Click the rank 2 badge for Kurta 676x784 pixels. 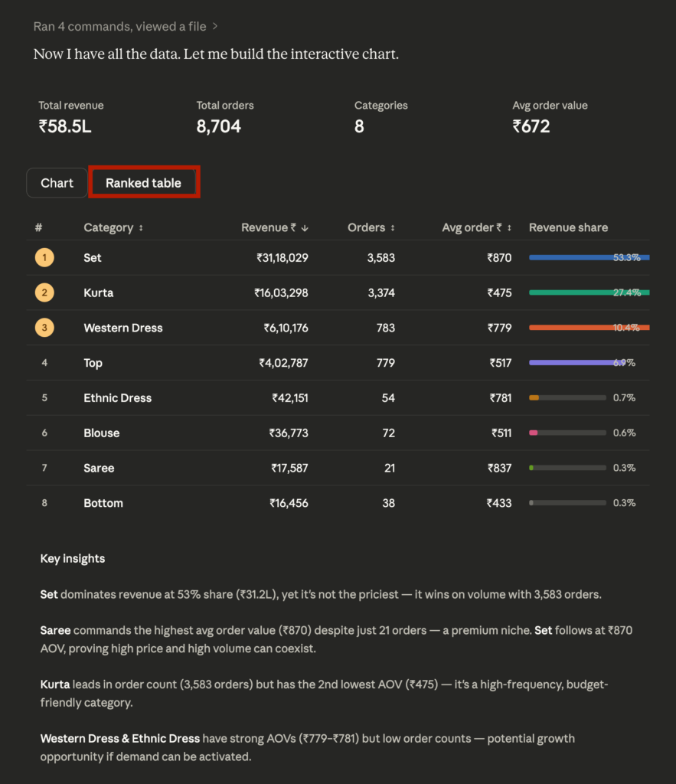[x=44, y=292]
